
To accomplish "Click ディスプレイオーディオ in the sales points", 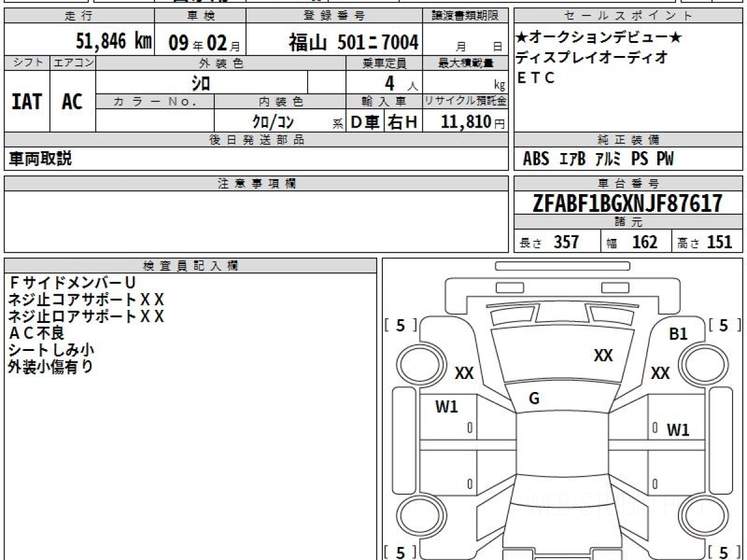I will click(591, 58).
